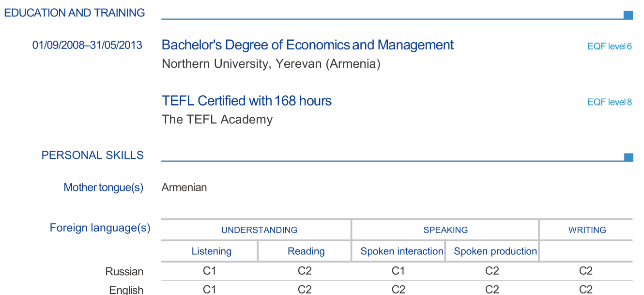Image resolution: width=644 pixels, height=295 pixels.
Task: Click the Understanding column header
Action: (259, 230)
